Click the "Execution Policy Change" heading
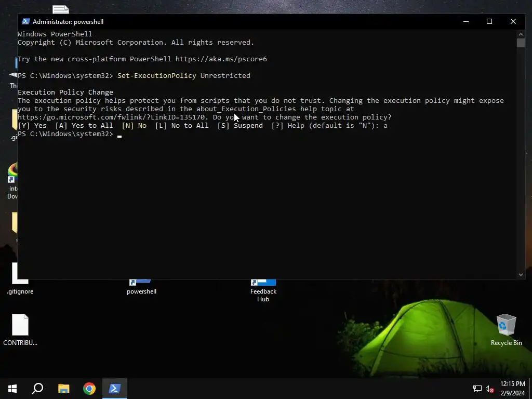 coord(65,92)
